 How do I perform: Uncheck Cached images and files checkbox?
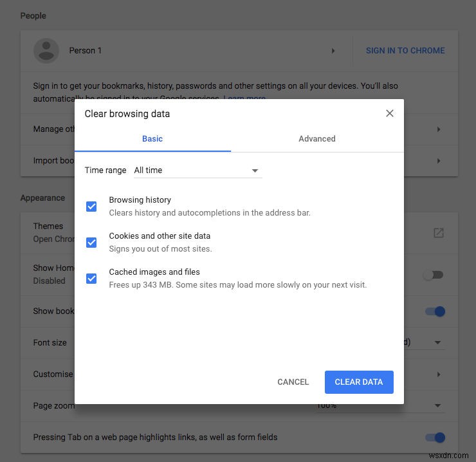click(91, 279)
